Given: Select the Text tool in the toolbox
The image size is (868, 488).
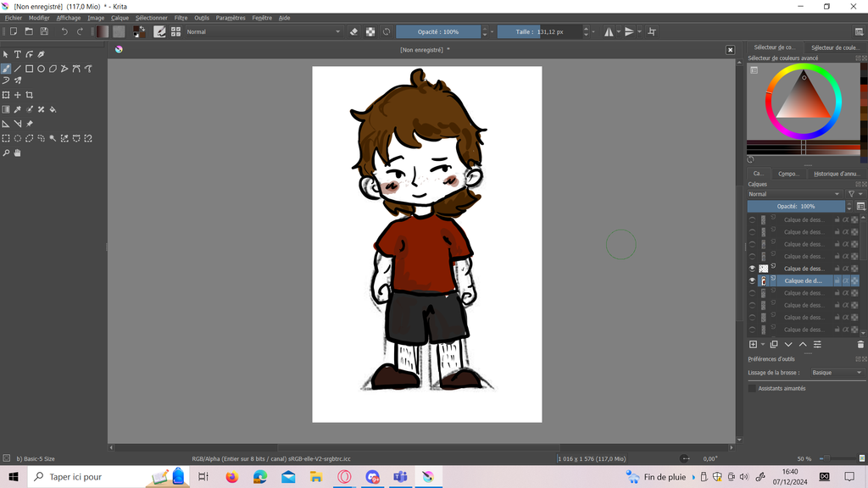Looking at the screenshot, I should (x=17, y=54).
